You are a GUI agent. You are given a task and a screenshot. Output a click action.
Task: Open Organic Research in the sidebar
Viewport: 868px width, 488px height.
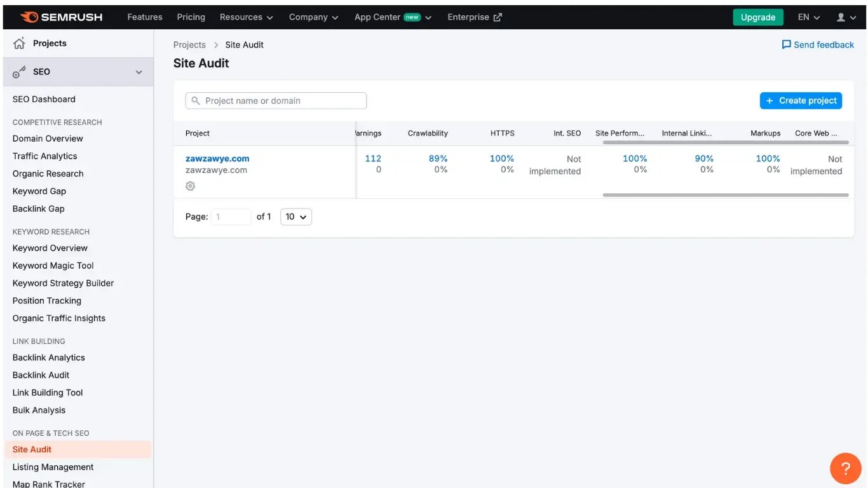[x=48, y=173]
